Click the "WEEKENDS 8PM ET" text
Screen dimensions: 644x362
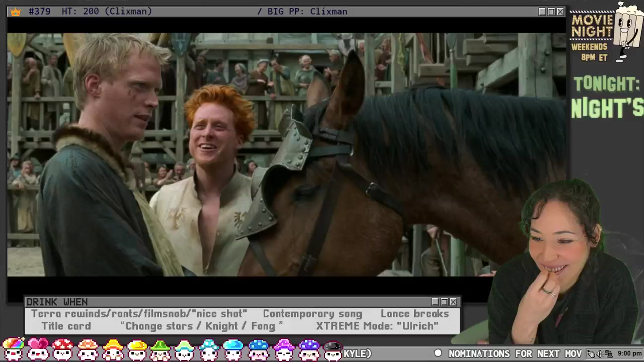pos(590,52)
